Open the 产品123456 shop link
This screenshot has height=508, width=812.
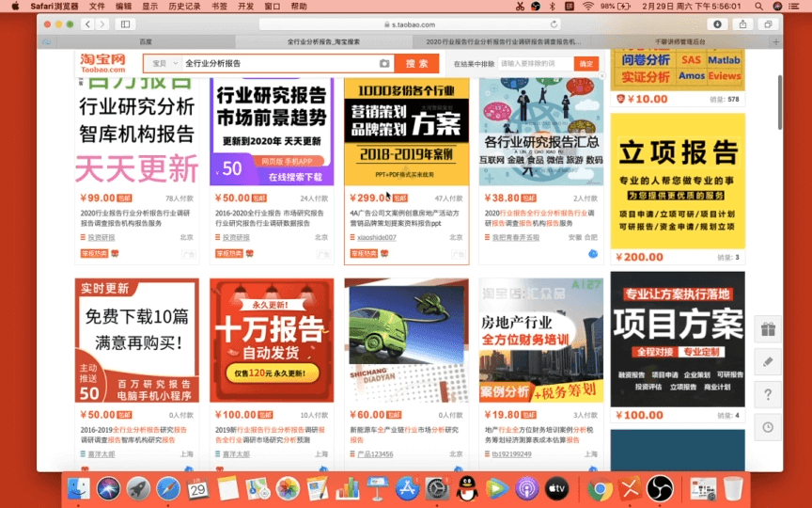375,454
